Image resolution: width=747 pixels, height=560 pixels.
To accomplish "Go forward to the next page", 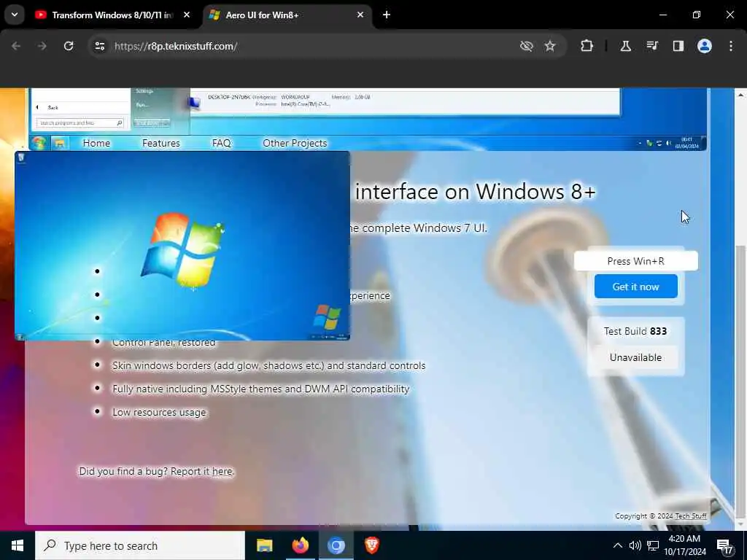I will click(x=42, y=46).
